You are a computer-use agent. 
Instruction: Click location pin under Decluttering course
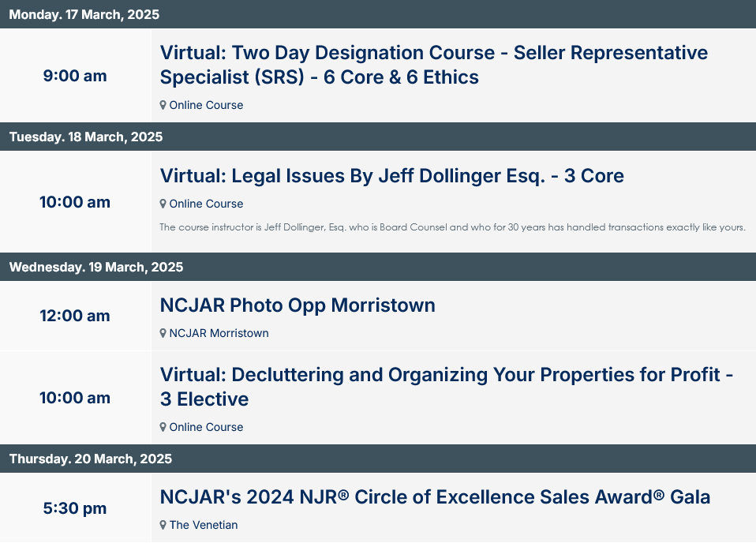point(163,427)
